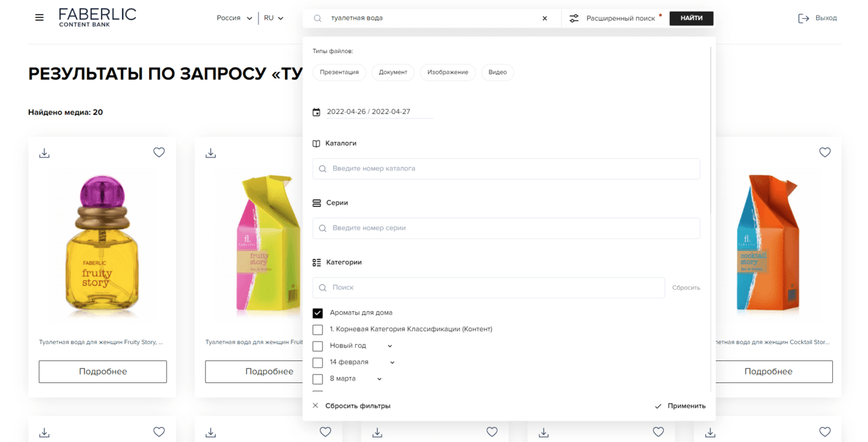868x442 pixels.
Task: Click the Категории list icon
Action: tap(317, 262)
